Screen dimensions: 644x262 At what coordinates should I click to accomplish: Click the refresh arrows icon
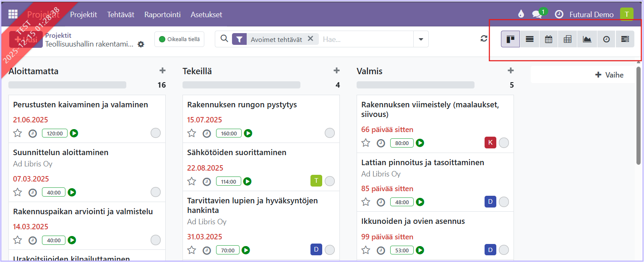[484, 39]
